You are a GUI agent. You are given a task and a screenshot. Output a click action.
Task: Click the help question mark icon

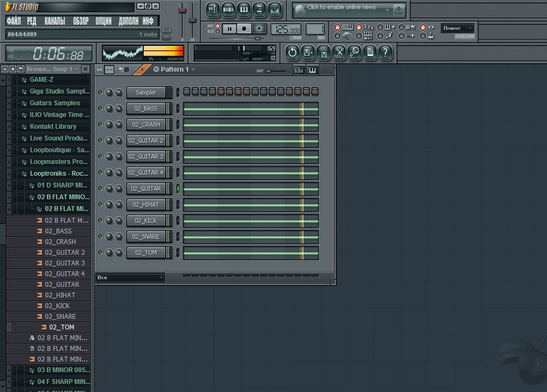click(385, 52)
